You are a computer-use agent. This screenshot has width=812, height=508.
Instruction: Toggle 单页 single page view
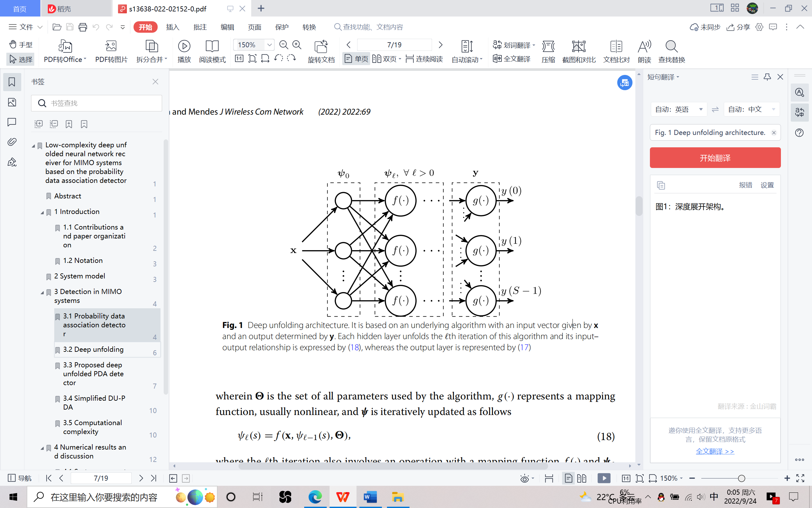point(356,59)
